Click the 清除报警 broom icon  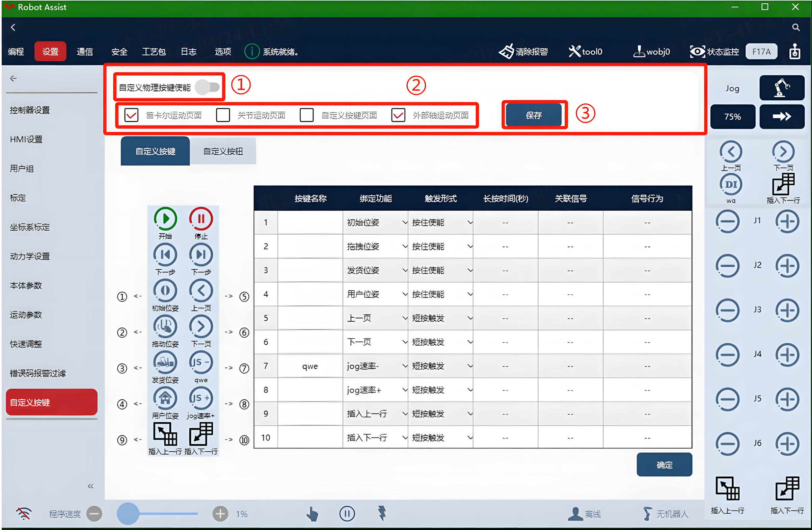click(x=506, y=52)
